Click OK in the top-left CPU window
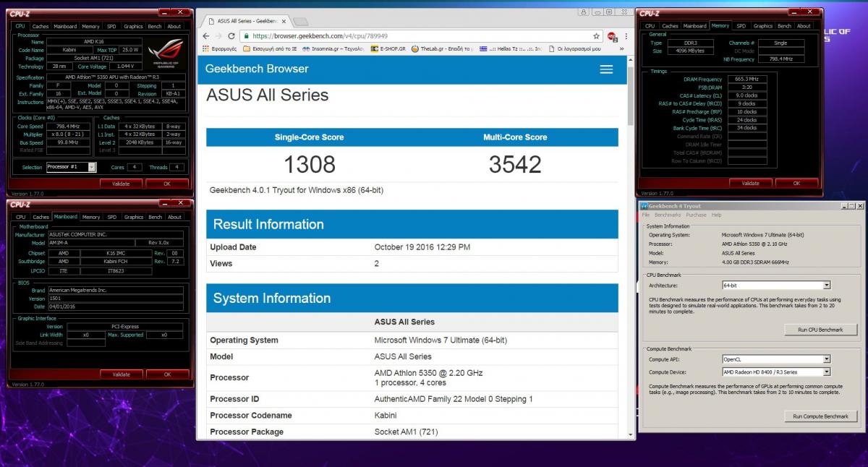This screenshot has width=868, height=467. coord(167,184)
